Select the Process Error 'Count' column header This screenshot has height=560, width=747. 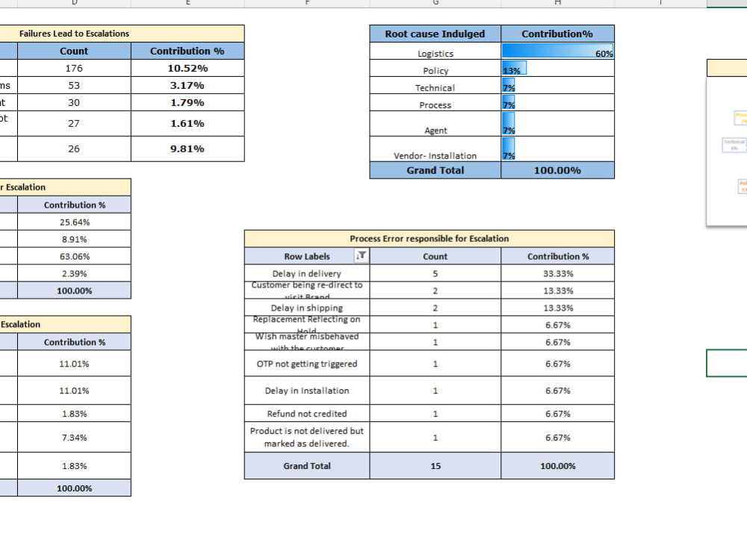pyautogui.click(x=435, y=256)
